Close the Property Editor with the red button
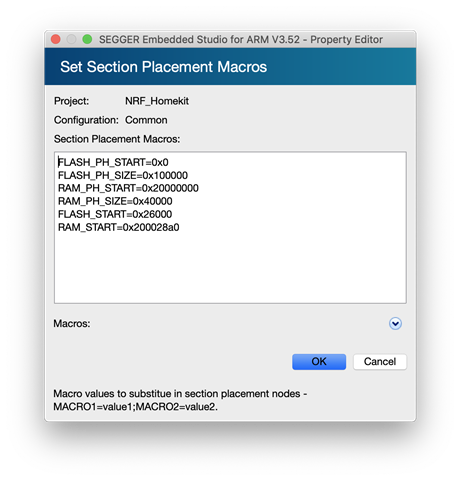Screen dimensions: 460x480 [x=56, y=39]
